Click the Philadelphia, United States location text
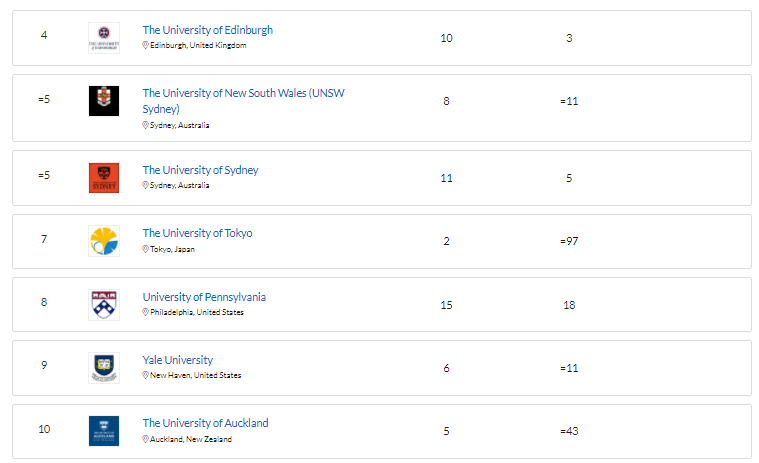The image size is (759, 463). pyautogui.click(x=197, y=312)
